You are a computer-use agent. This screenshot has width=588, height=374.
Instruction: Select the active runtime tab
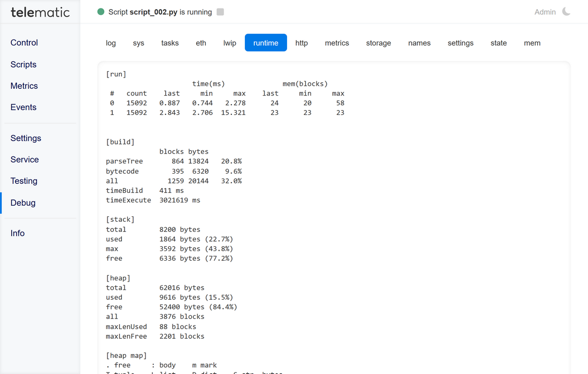(266, 43)
